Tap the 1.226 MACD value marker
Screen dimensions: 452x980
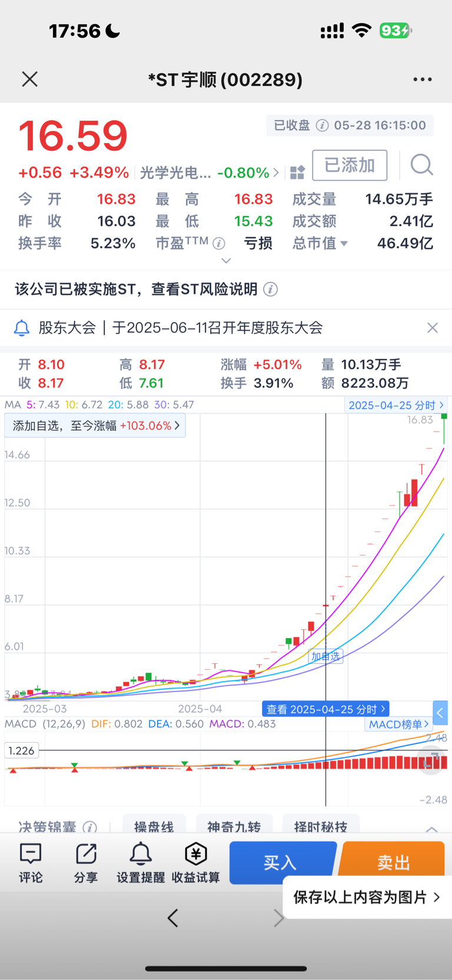pos(22,750)
